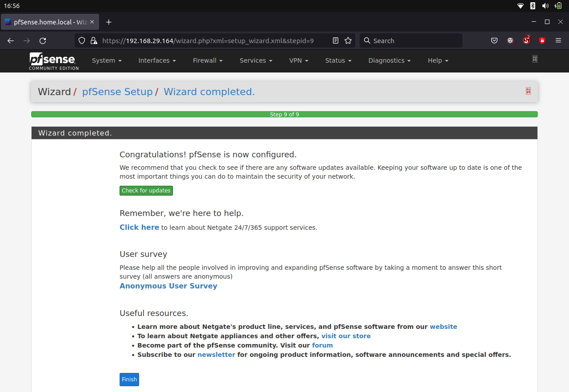The image size is (569, 392).
Task: Expand the VPN menu
Action: pos(299,60)
